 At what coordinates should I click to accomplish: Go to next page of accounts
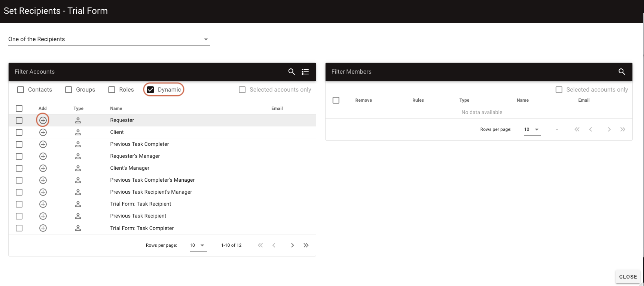292,245
